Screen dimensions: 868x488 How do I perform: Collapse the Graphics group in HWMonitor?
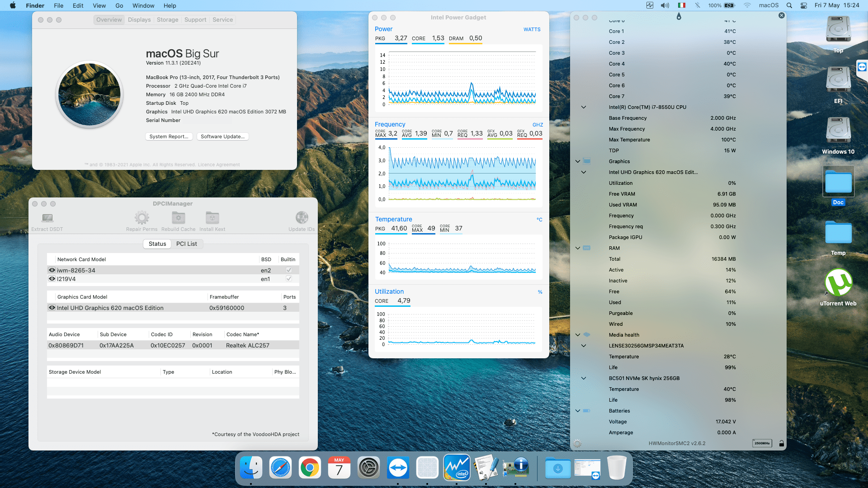578,161
